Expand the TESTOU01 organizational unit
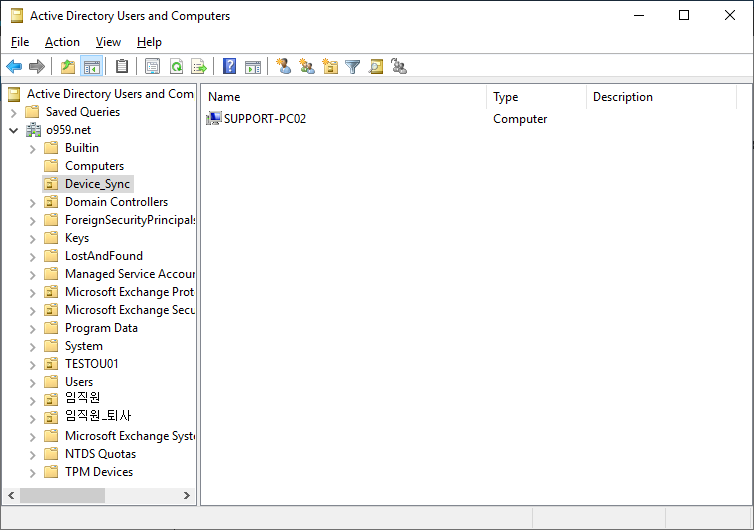This screenshot has width=754, height=530. coord(32,365)
